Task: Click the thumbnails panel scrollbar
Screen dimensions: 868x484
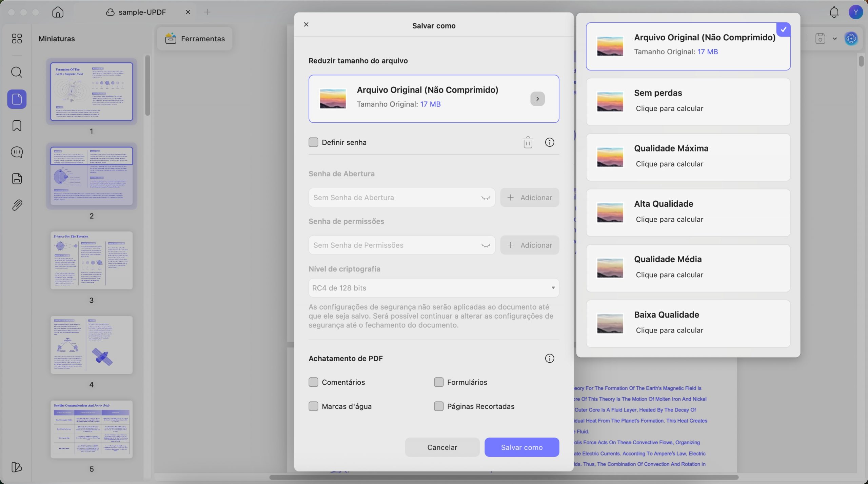Action: click(147, 85)
